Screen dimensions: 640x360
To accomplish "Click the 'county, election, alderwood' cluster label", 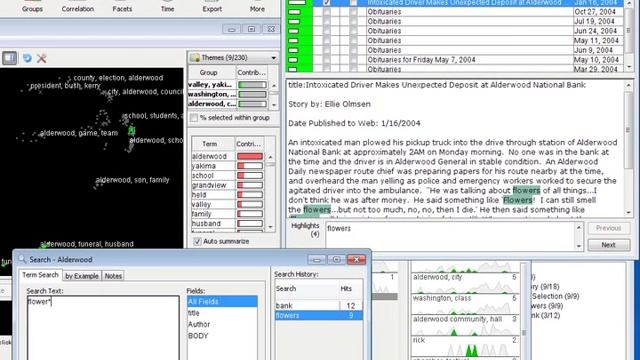I will tap(118, 78).
